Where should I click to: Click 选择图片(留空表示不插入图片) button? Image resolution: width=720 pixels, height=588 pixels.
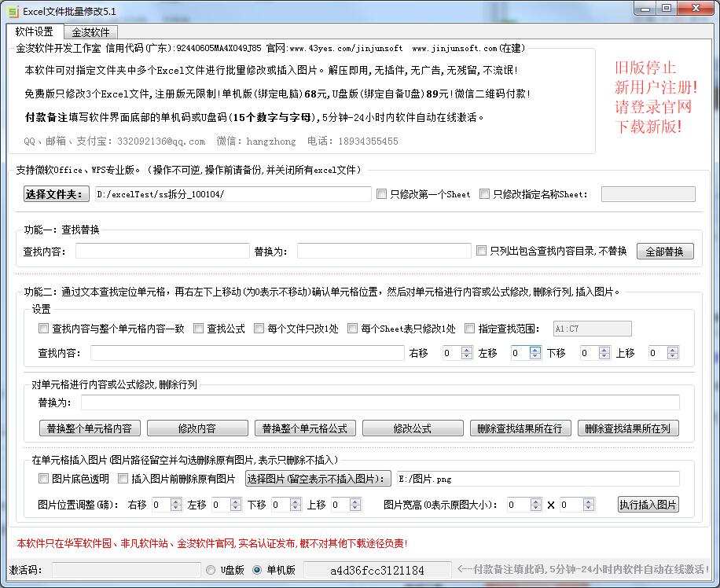point(318,479)
